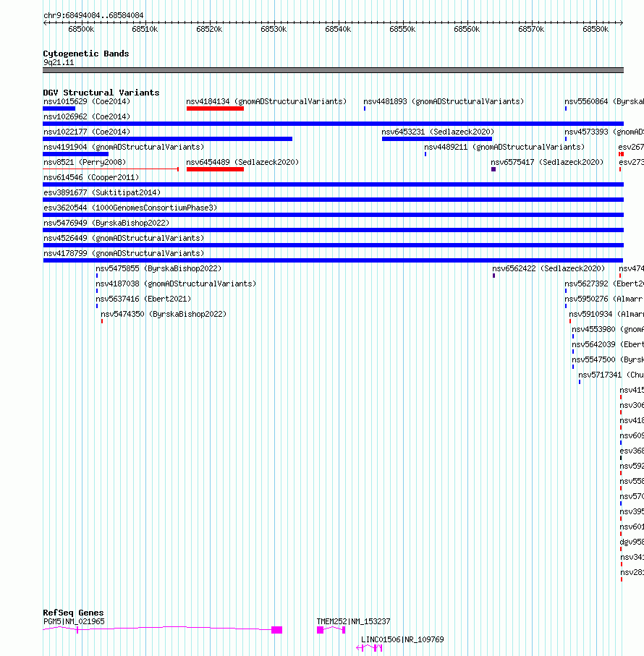Click the nsv1015629 (Coe2014) variant label
Viewport: 644px width, 656px height.
point(87,101)
